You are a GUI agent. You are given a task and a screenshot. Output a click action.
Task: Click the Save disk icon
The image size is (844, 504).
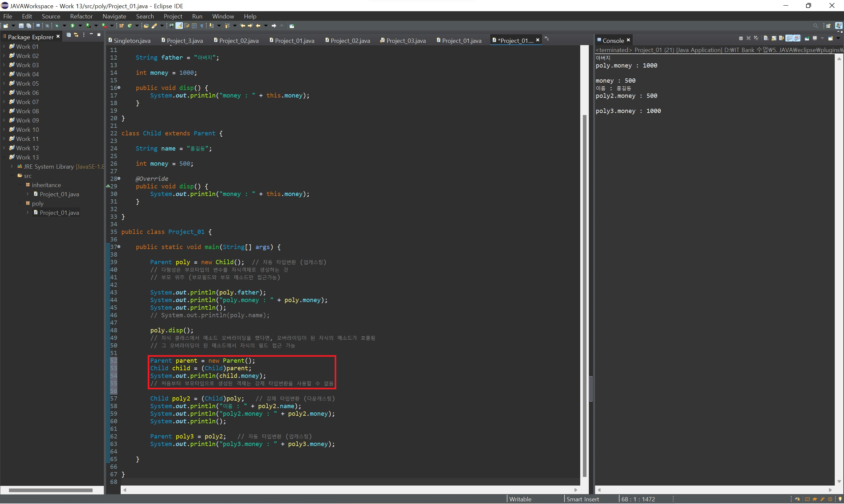21,26
